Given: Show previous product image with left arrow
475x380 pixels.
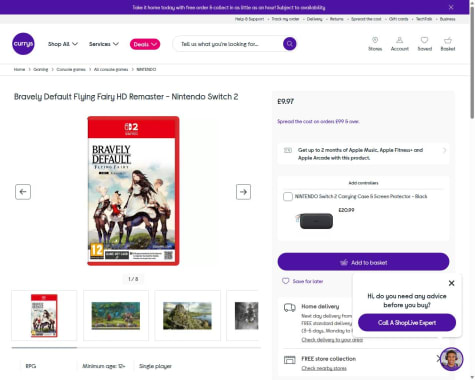Looking at the screenshot, I should tap(23, 192).
